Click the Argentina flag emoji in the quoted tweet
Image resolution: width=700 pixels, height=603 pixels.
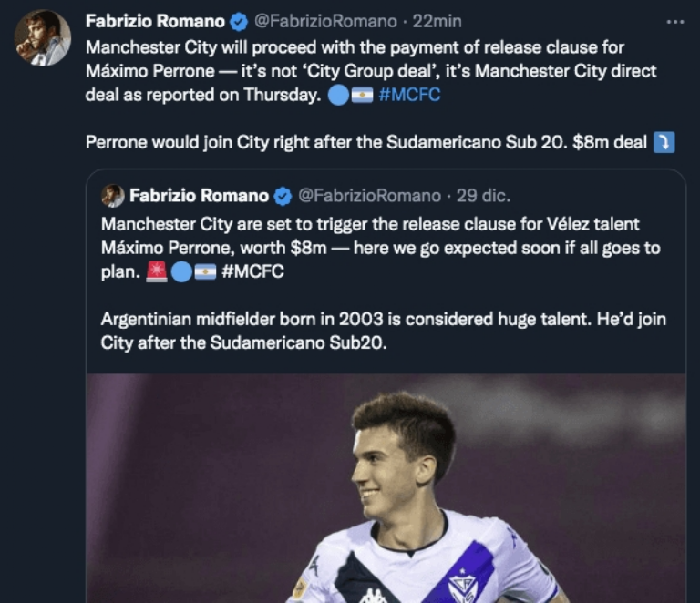[206, 271]
